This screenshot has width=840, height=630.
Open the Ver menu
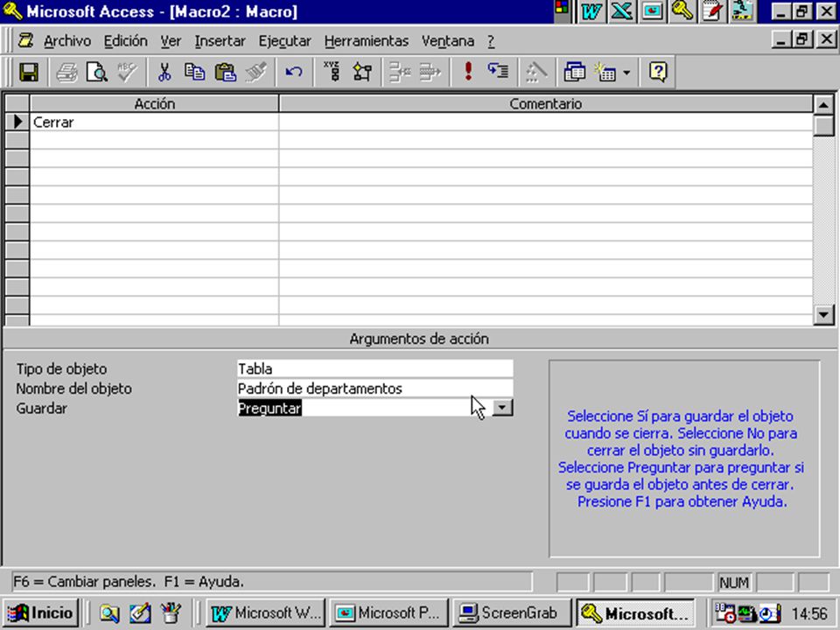pos(171,41)
